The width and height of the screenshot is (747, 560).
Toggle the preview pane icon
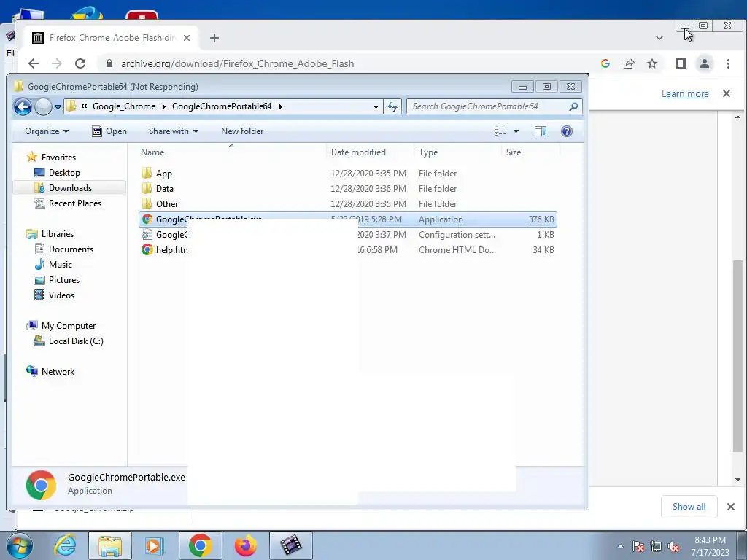541,131
